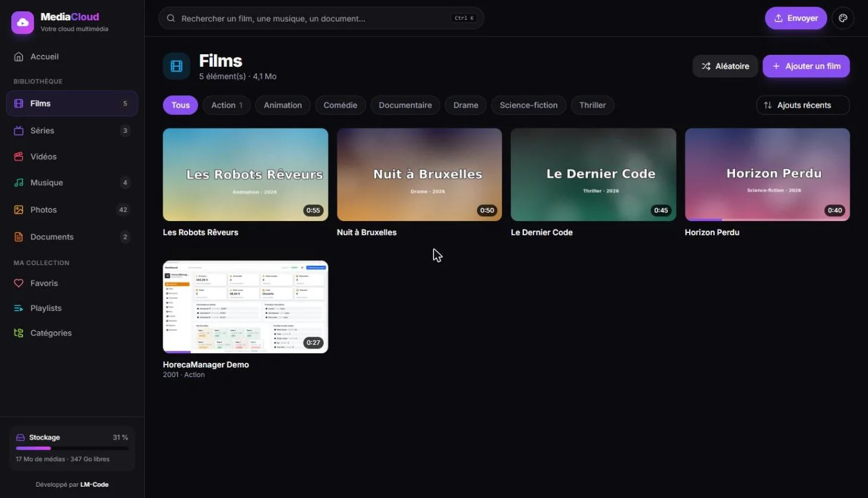Viewport: 868px width, 498px height.
Task: Click the Horizon Perdu title text
Action: pos(712,232)
